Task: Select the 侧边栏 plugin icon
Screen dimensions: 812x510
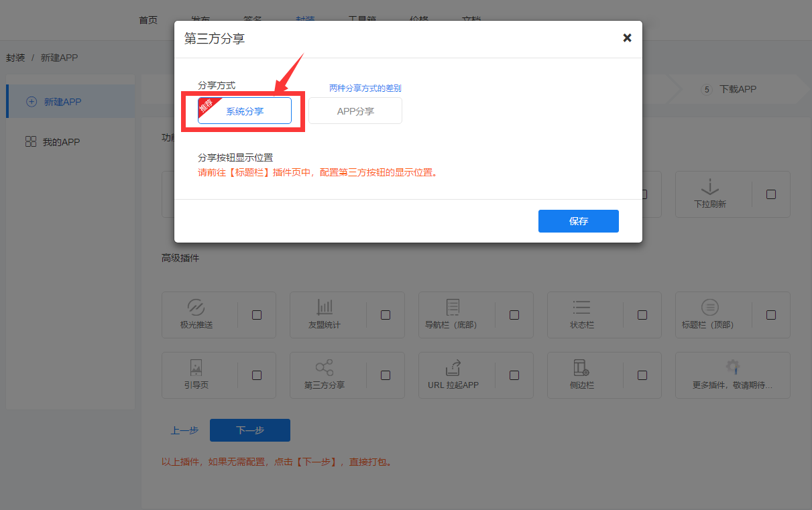Action: (x=581, y=367)
